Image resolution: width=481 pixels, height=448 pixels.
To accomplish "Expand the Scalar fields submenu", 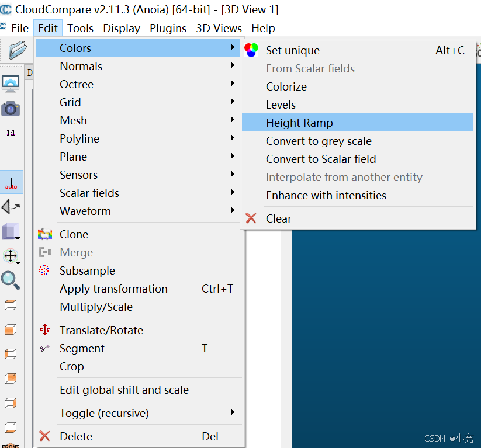I will tap(89, 193).
